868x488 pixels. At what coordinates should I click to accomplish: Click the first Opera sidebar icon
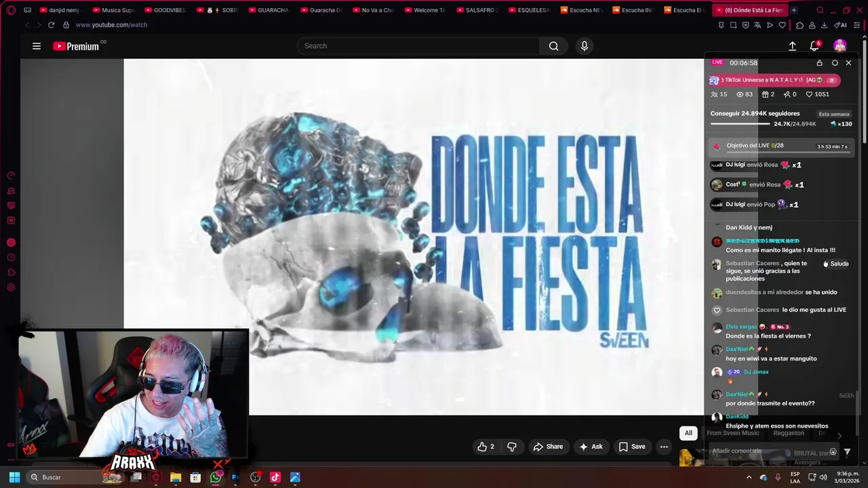point(11,176)
